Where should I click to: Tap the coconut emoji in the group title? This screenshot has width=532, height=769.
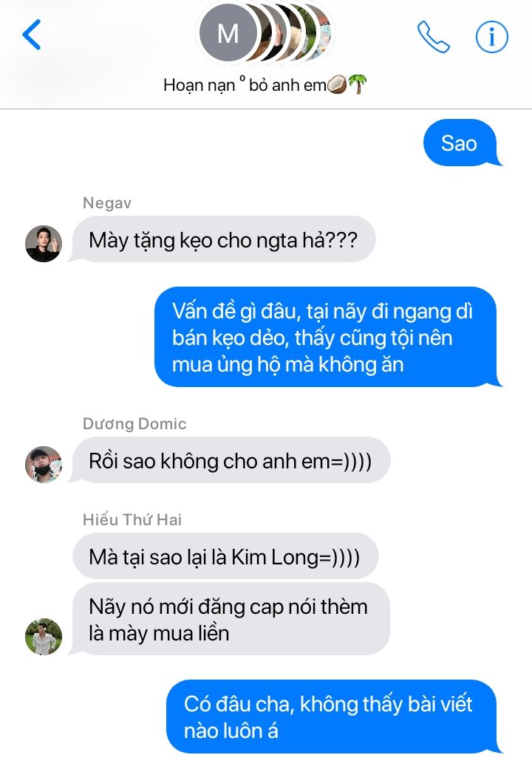click(x=337, y=85)
